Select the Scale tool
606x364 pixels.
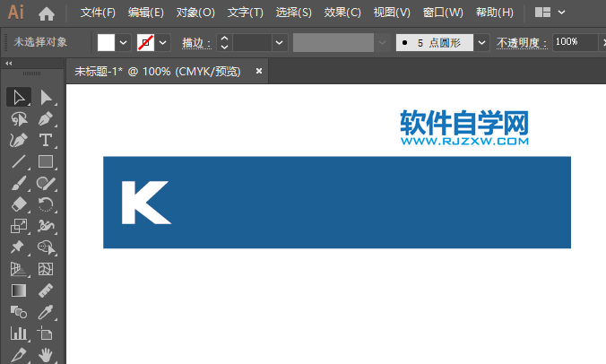click(19, 226)
